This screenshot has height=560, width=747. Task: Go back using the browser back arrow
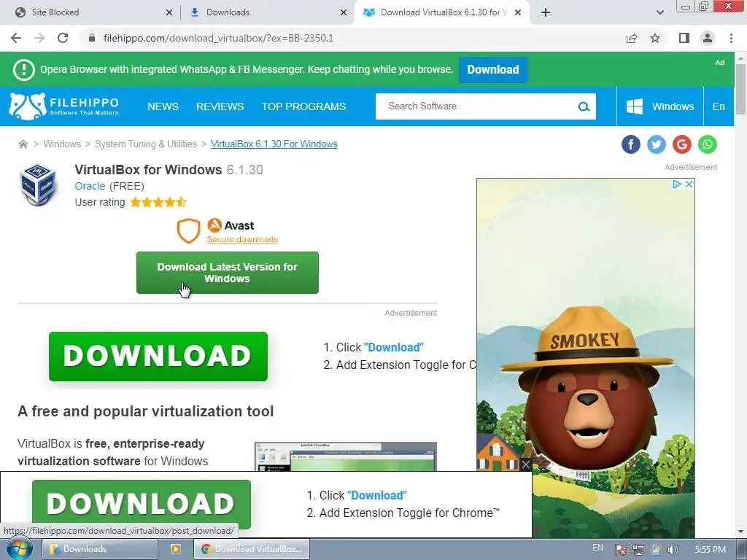pos(16,38)
